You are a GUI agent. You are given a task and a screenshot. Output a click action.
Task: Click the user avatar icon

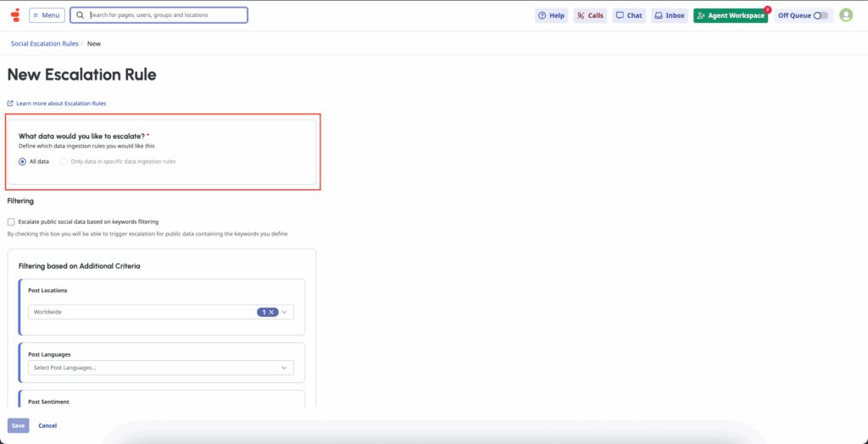(845, 15)
